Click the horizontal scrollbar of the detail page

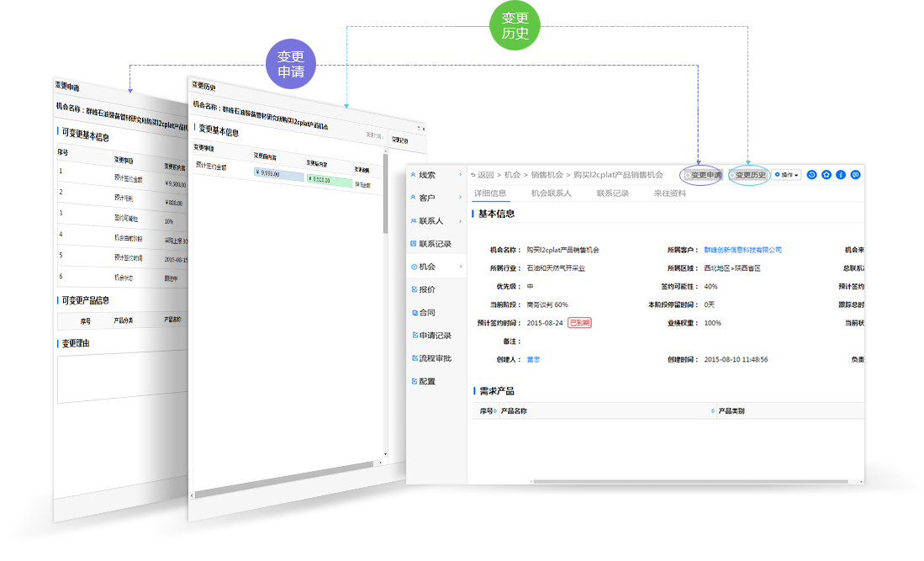(x=690, y=481)
